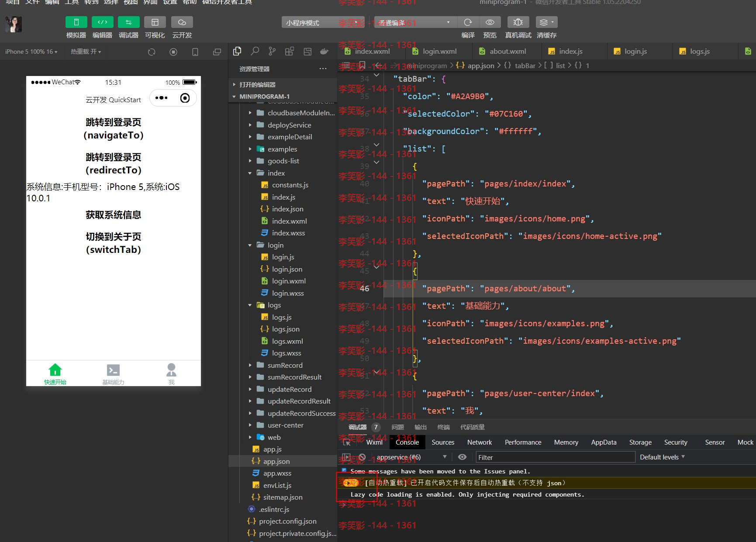Image resolution: width=756 pixels, height=542 pixels.
Task: Open cloud development (云开发) console
Action: point(182,22)
